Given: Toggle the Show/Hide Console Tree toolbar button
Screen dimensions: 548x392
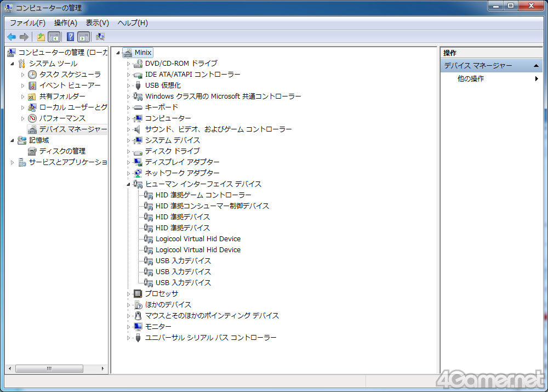Looking at the screenshot, I should coord(54,37).
